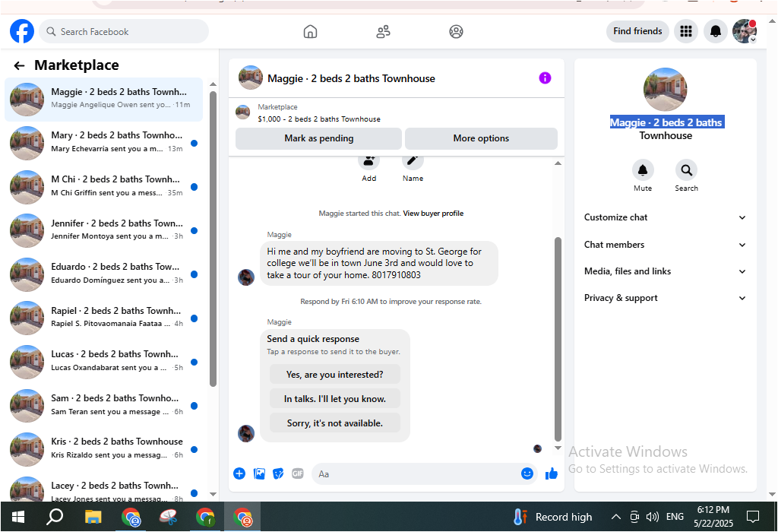Click the Find friends button
The height and width of the screenshot is (532, 778).
[637, 31]
